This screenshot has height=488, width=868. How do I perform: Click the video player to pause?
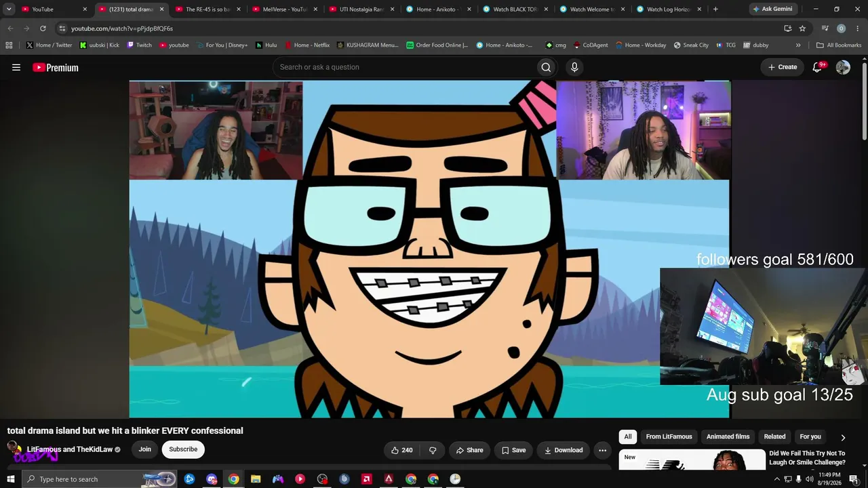click(429, 249)
